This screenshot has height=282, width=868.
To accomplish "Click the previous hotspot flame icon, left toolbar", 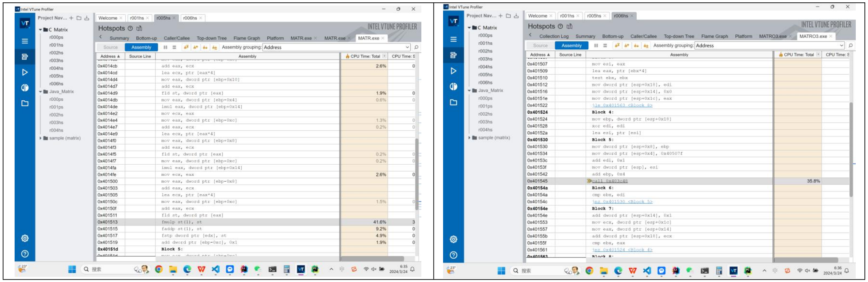I will pos(195,47).
